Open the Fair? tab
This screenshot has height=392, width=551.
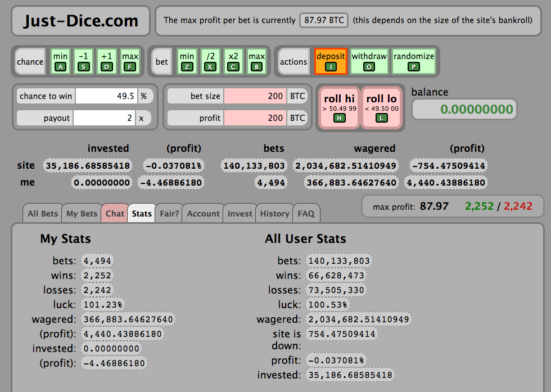point(169,213)
